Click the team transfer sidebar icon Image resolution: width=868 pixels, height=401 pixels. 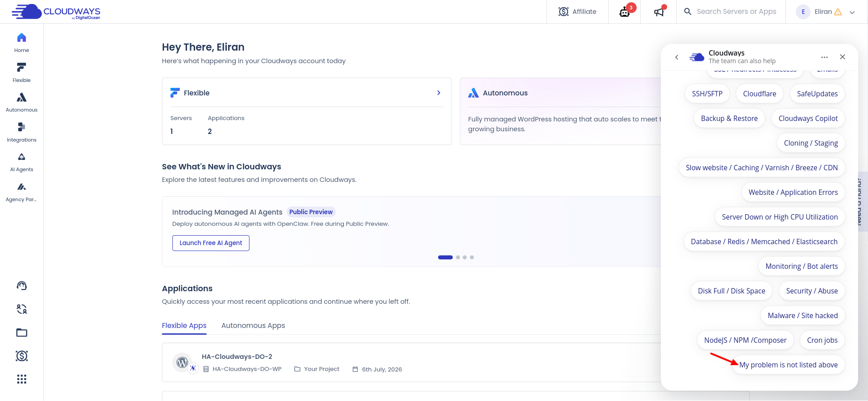(22, 309)
